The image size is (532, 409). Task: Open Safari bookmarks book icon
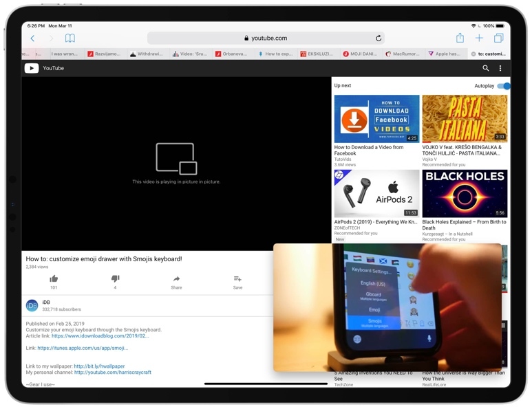[x=70, y=38]
